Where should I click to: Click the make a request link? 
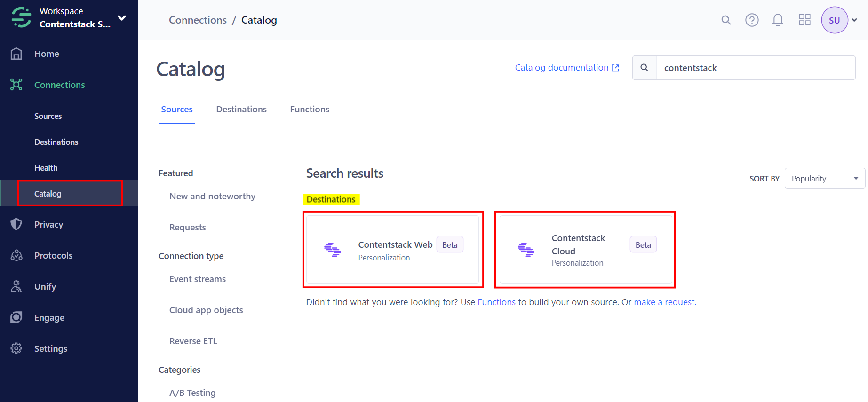[665, 302]
